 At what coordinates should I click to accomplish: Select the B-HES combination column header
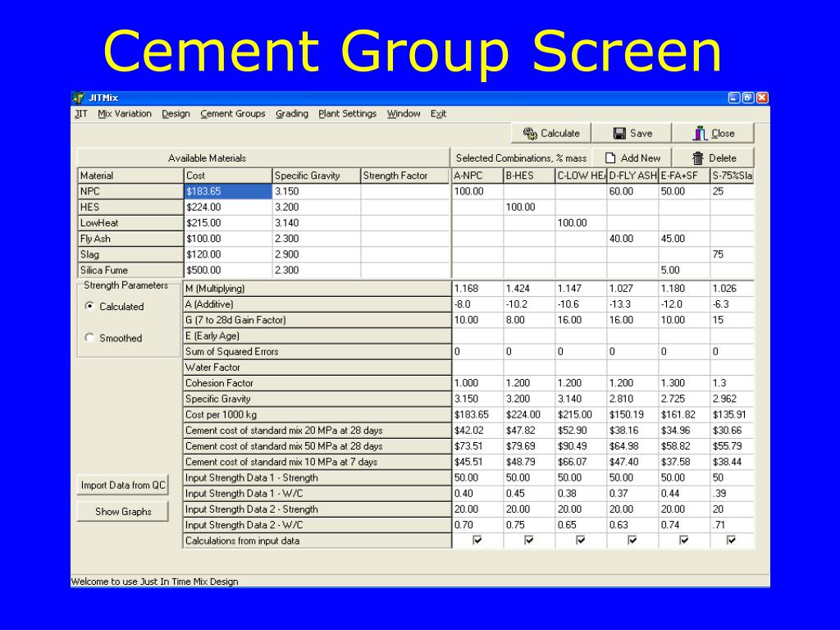(529, 176)
